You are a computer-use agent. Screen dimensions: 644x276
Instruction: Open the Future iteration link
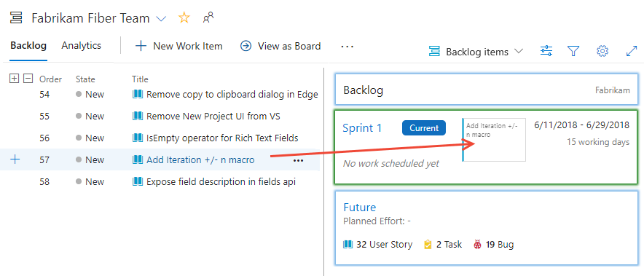[x=359, y=208]
